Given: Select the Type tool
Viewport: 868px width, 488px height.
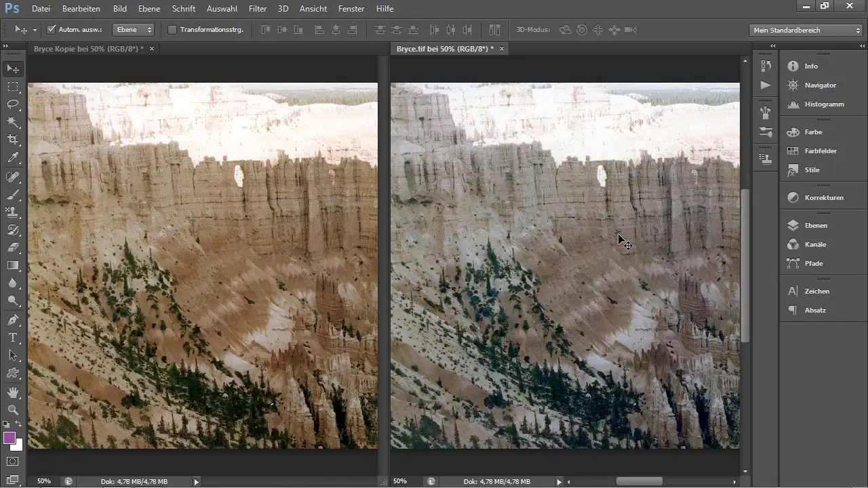Looking at the screenshot, I should 13,338.
